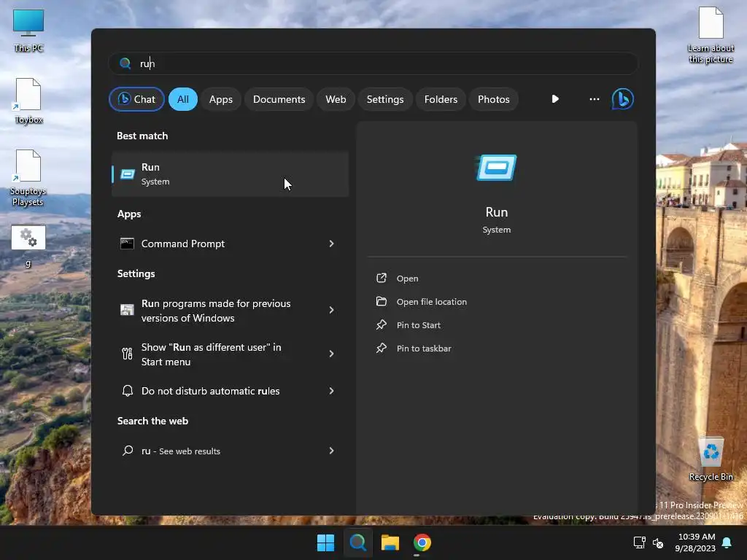Select the All filter tab
This screenshot has width=747, height=560.
183,99
